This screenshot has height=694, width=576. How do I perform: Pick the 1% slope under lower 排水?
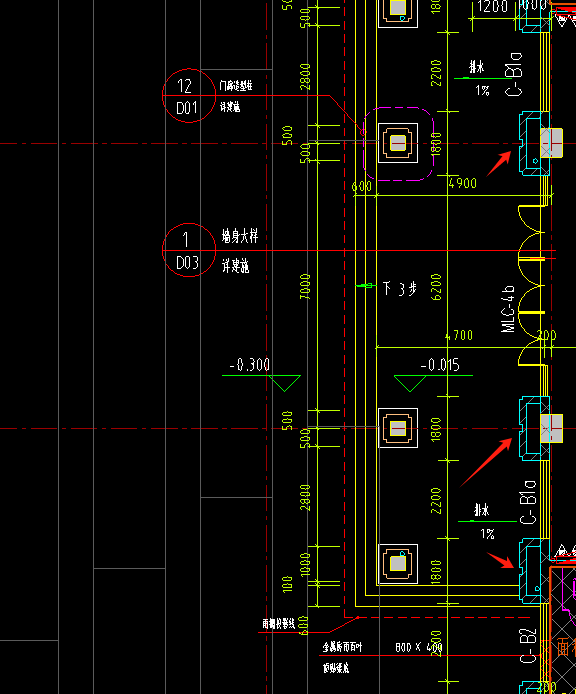487,534
